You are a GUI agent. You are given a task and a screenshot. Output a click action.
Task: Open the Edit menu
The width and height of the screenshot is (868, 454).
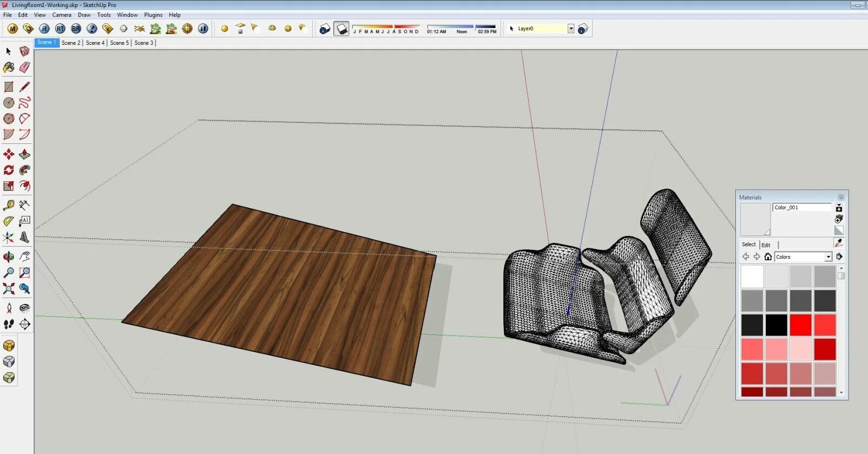(x=23, y=15)
